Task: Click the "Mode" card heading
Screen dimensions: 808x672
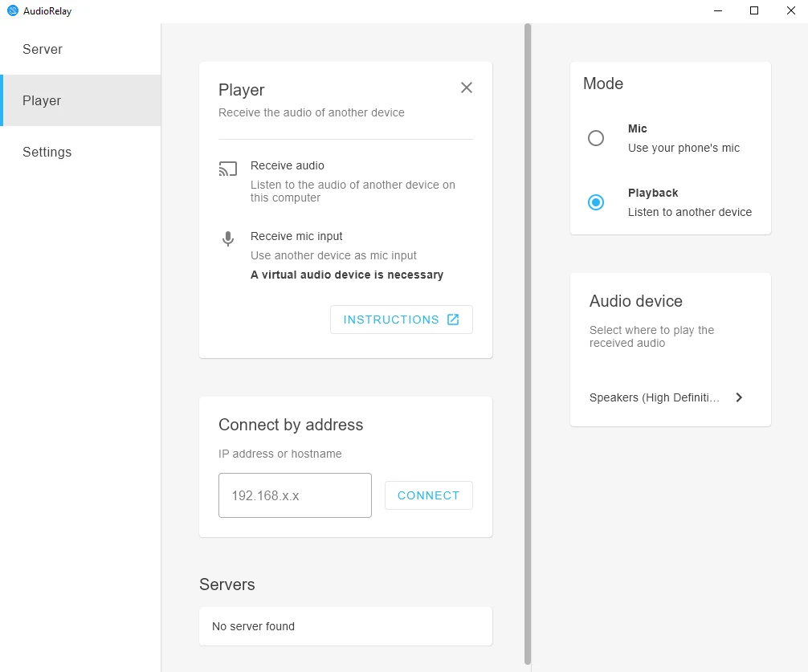Action: [x=603, y=83]
